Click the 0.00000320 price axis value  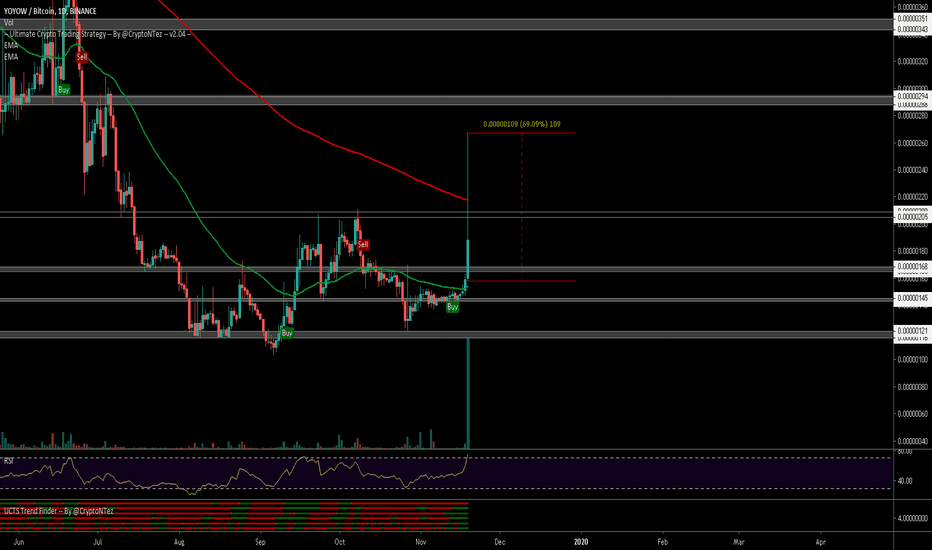pos(912,61)
